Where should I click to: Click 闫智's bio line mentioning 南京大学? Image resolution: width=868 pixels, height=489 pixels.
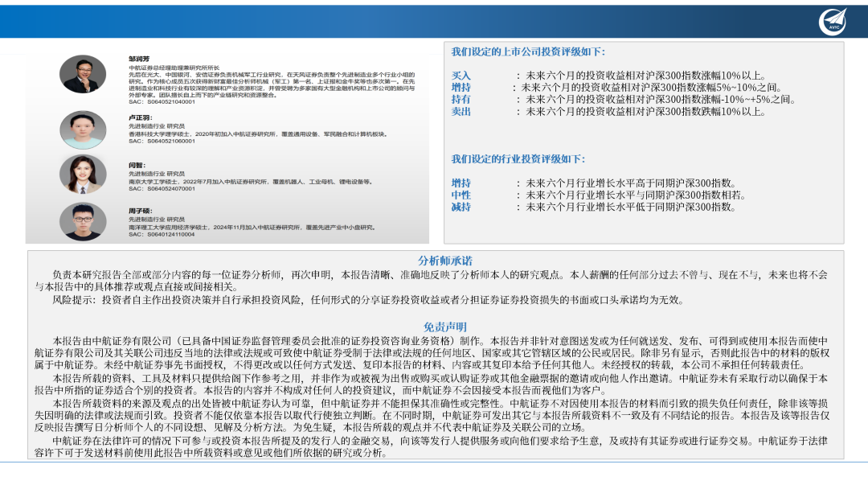coord(251,182)
